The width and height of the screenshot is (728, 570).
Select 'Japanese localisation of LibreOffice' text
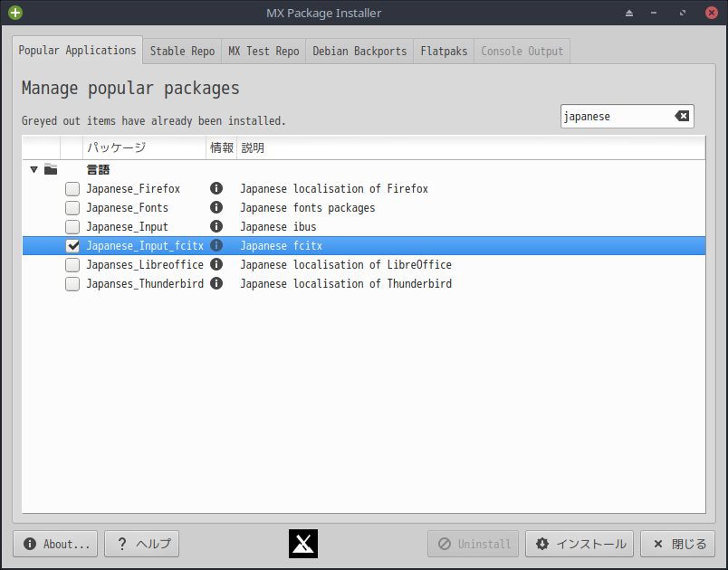coord(346,265)
